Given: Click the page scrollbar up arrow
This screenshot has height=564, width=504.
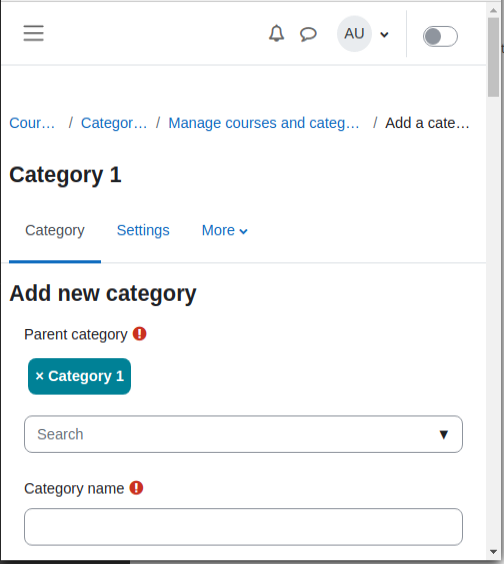Looking at the screenshot, I should [x=494, y=10].
